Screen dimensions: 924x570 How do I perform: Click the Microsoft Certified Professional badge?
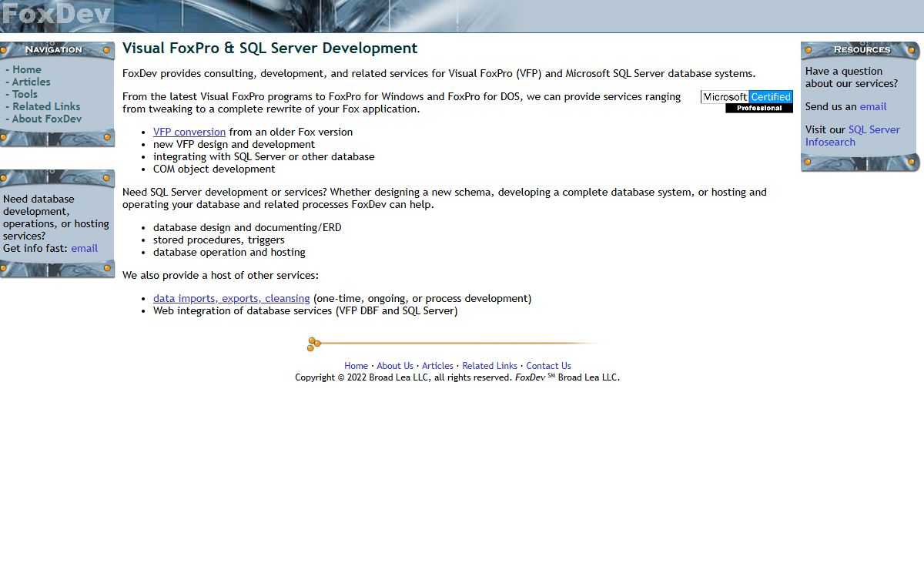click(747, 102)
